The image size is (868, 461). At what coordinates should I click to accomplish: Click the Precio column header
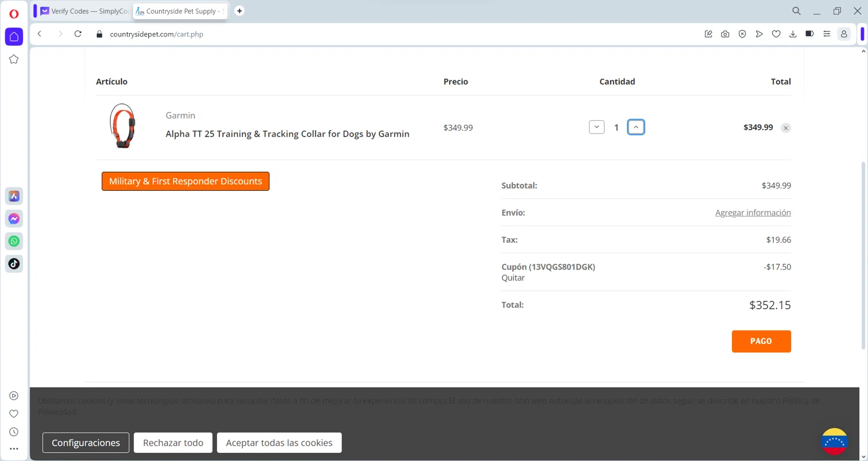(455, 82)
